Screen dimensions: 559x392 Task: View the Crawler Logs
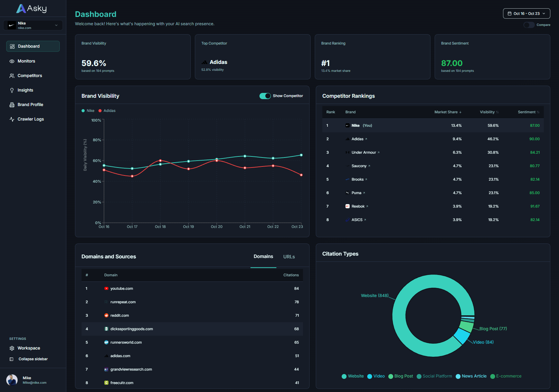coord(30,119)
